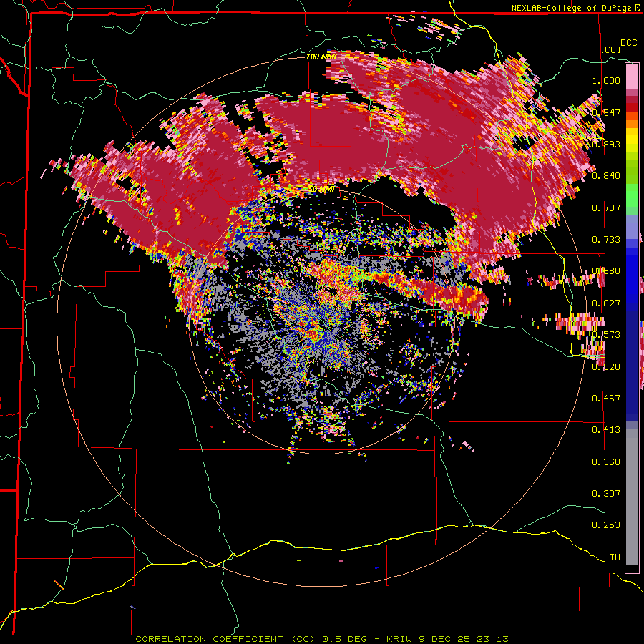Click the DCC label above the color scale

pos(628,43)
